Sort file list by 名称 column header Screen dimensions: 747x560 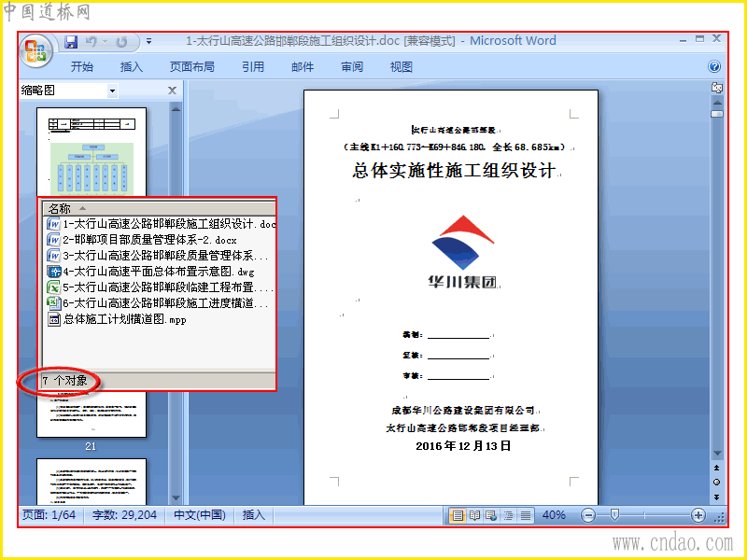point(159,208)
